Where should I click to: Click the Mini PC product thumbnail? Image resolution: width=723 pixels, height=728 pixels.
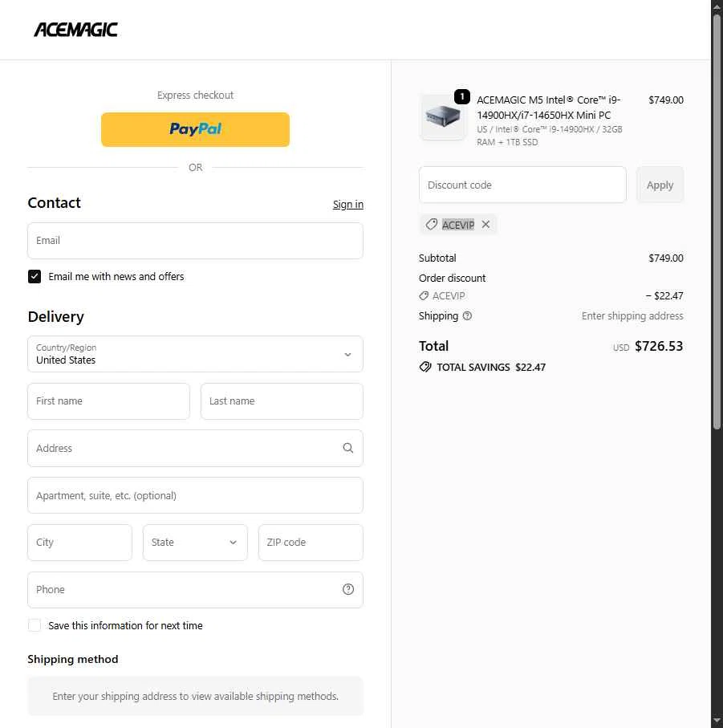pos(443,117)
